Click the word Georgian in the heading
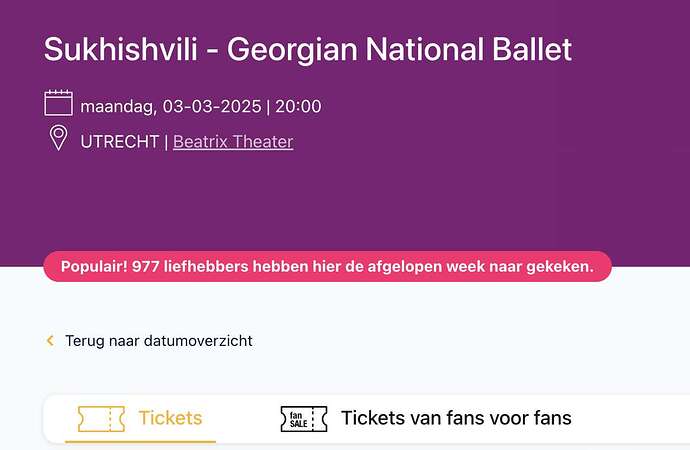 292,50
